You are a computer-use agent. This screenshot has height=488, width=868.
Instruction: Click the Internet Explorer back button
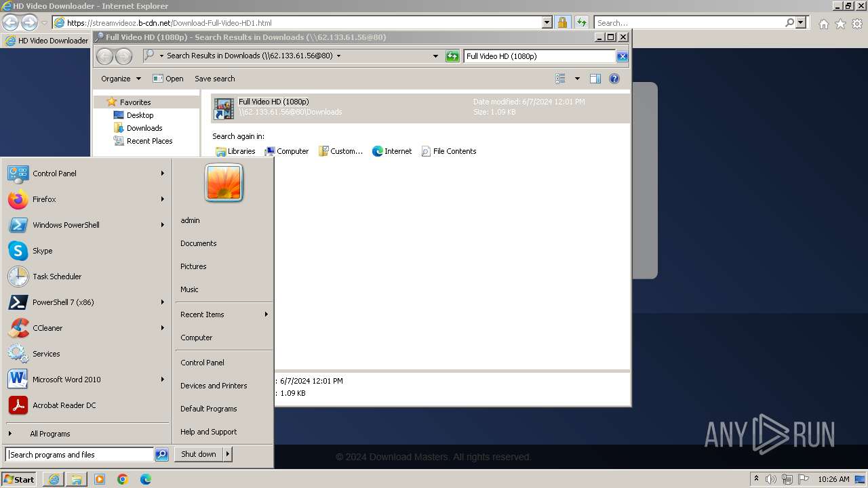coord(10,22)
